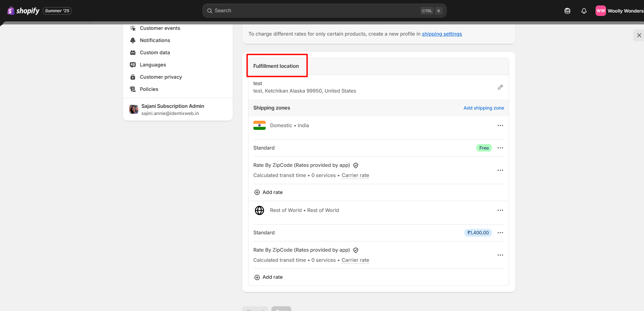Screen dimensions: 644x311
Task: Open options for Rest of World ZipCode rate
Action: click(x=500, y=255)
